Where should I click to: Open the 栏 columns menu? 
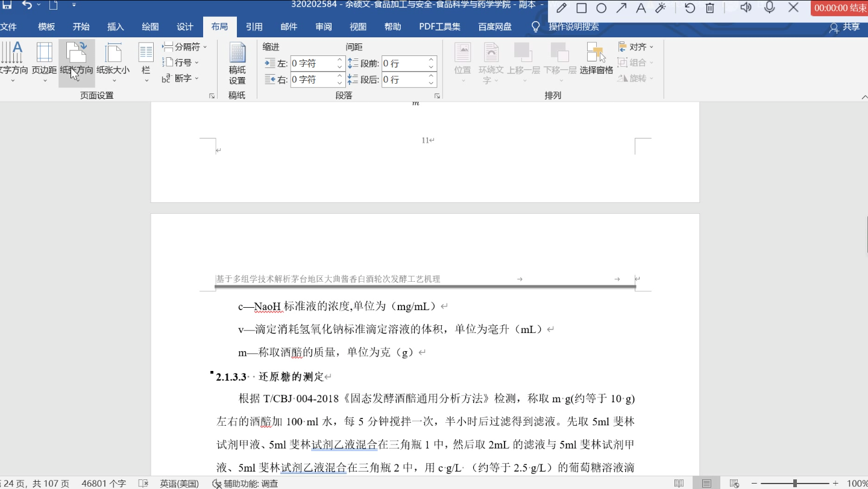146,62
